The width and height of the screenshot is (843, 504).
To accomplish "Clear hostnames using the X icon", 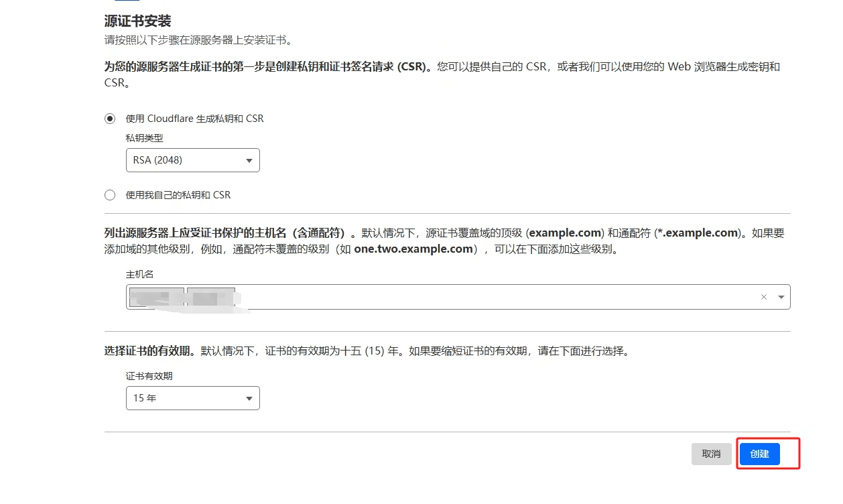I will (763, 297).
